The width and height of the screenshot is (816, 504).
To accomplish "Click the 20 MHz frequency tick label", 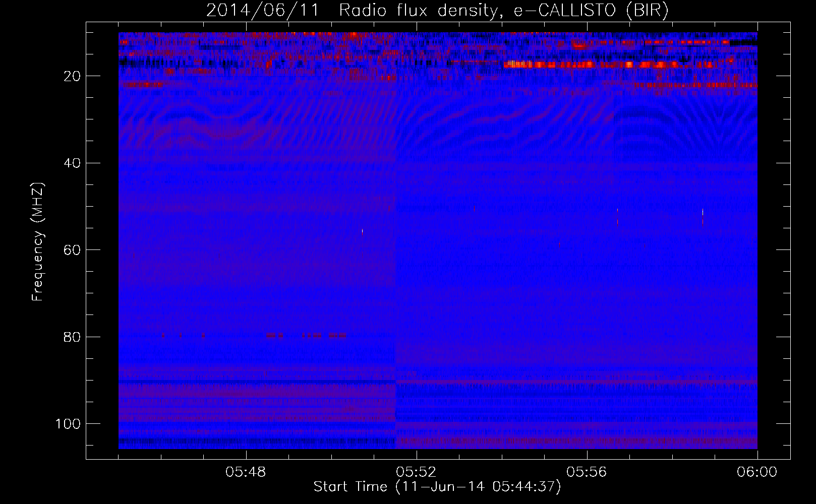I will click(x=72, y=76).
